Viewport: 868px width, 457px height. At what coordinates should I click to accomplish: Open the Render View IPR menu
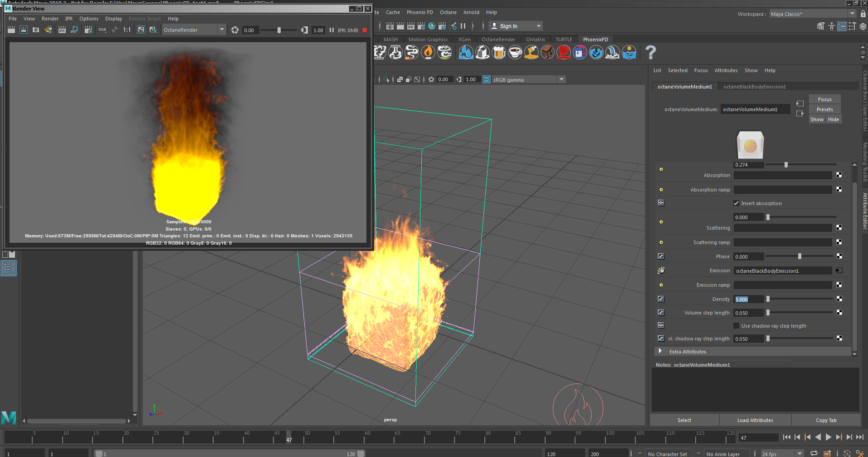(69, 19)
